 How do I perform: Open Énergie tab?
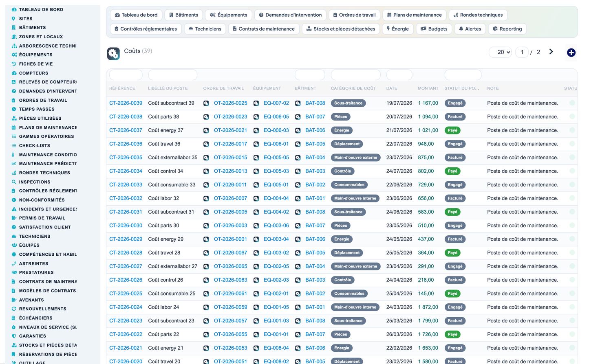[x=398, y=29]
